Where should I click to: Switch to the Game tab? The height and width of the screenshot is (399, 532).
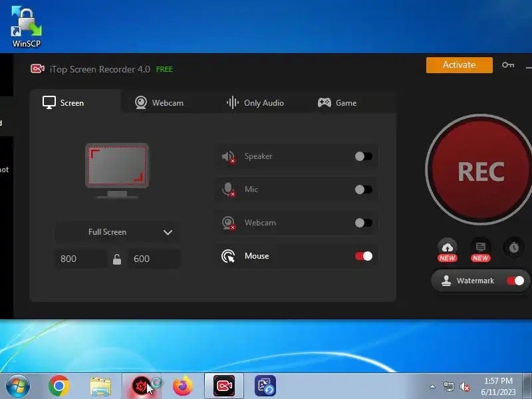337,102
